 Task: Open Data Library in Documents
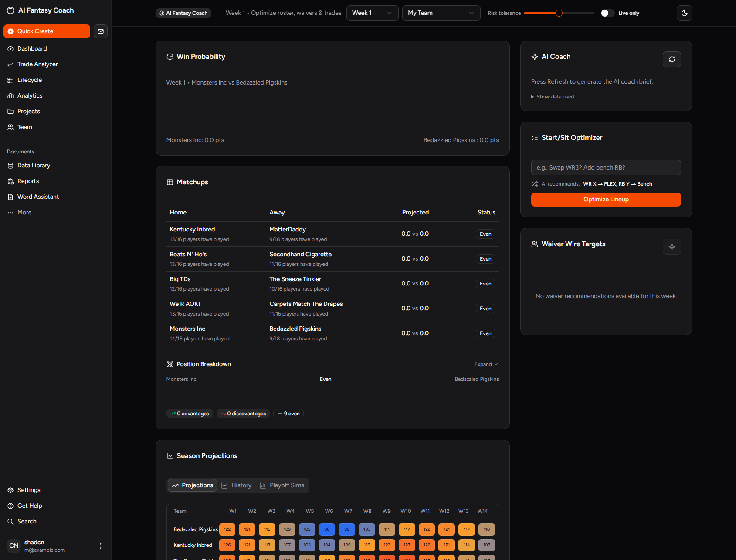tap(34, 166)
